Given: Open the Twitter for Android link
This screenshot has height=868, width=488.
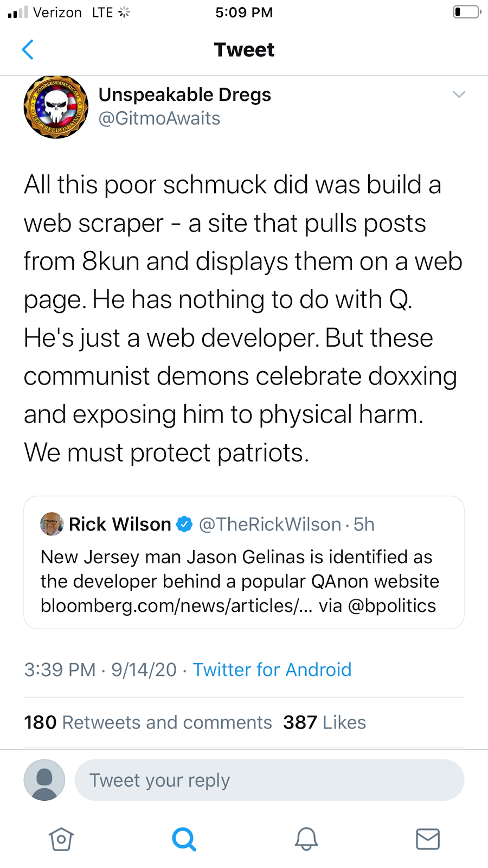Looking at the screenshot, I should click(272, 670).
